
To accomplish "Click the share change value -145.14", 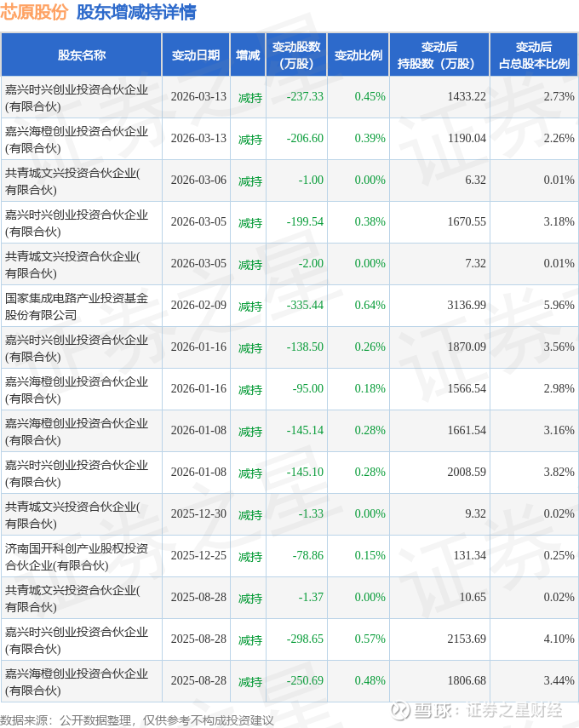I will tap(305, 430).
